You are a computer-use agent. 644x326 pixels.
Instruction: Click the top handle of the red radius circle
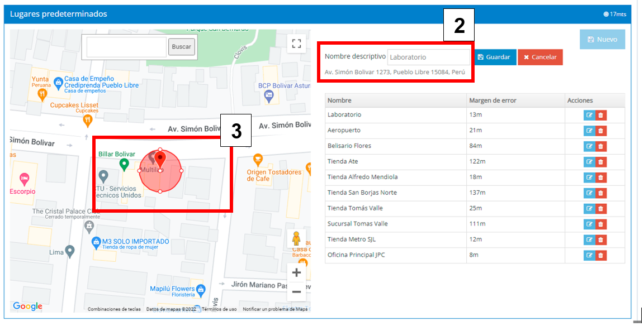click(160, 150)
